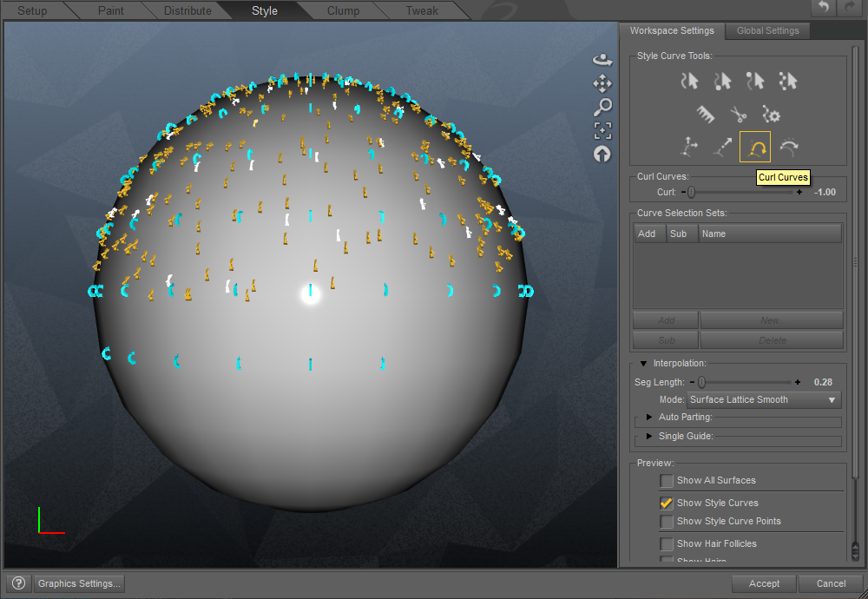868x599 pixels.
Task: Open Graphics Settings dialog
Action: coord(79,583)
